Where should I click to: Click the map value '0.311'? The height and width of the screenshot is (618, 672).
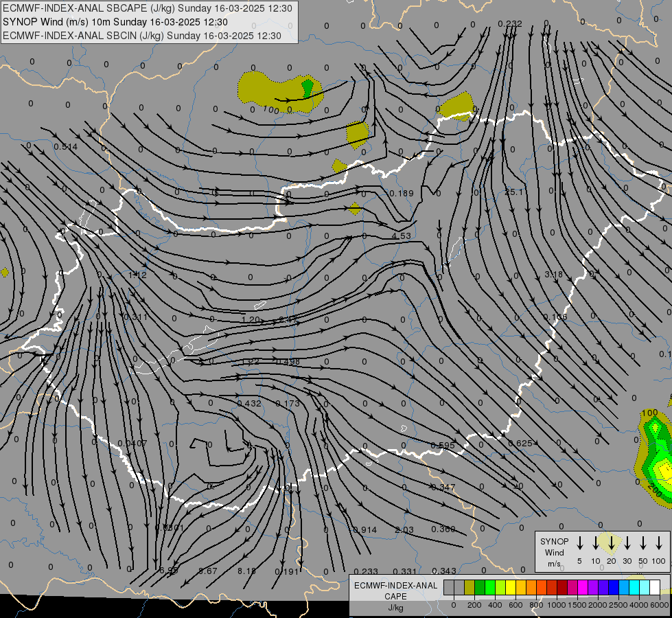pos(135,317)
